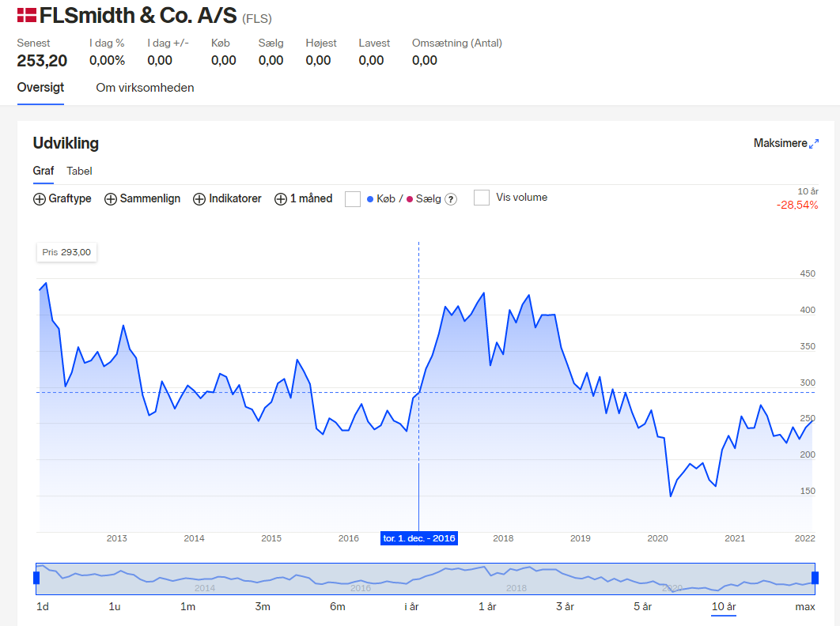Click the plus icon next to Indikatorer

click(199, 199)
